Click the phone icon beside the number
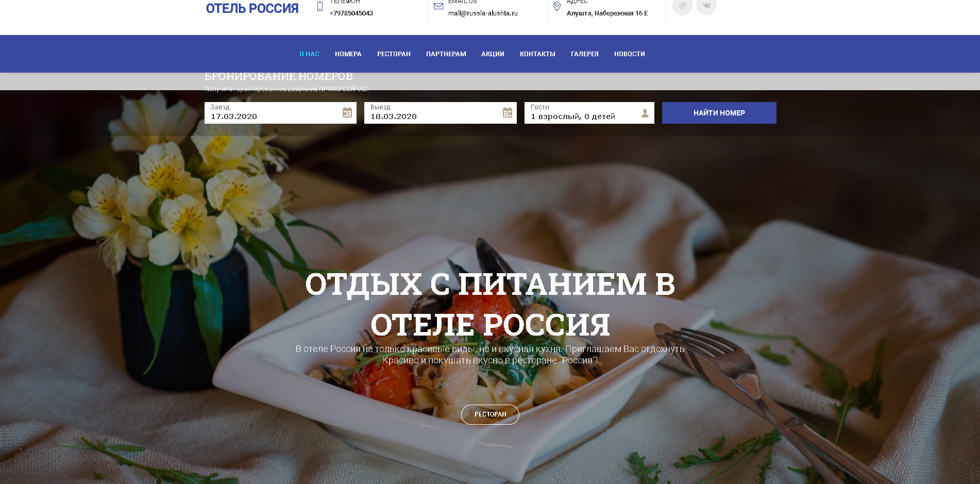 [320, 7]
